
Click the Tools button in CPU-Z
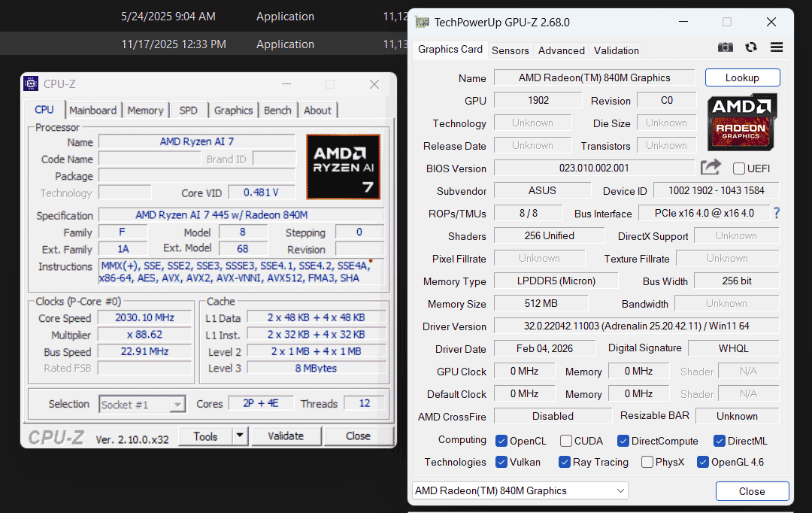[205, 436]
